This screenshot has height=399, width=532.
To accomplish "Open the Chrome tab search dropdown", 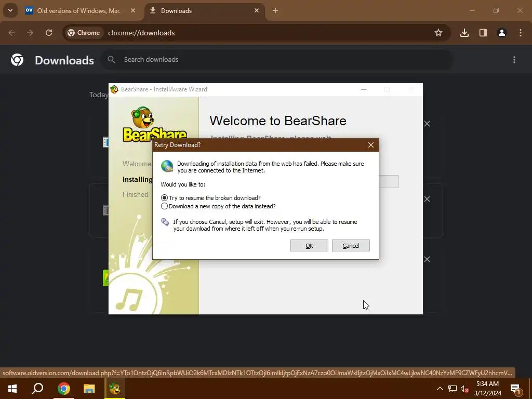I will pos(10,10).
